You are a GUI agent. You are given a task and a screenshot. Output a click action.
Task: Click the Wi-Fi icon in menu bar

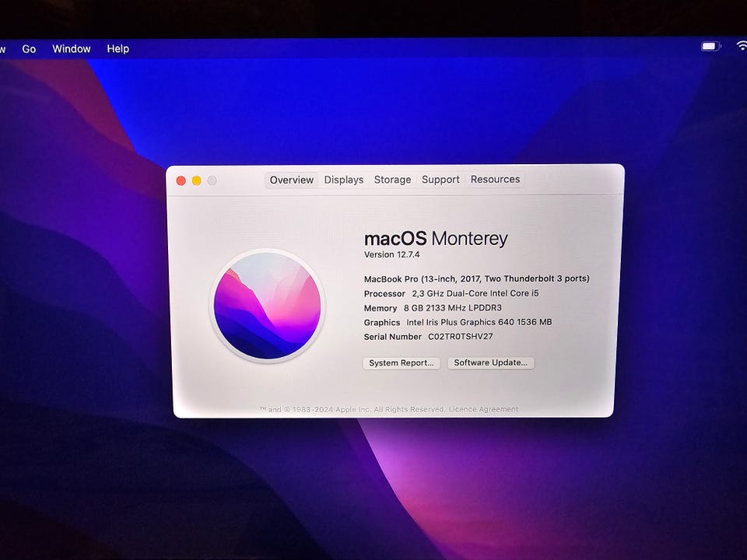pos(742,45)
